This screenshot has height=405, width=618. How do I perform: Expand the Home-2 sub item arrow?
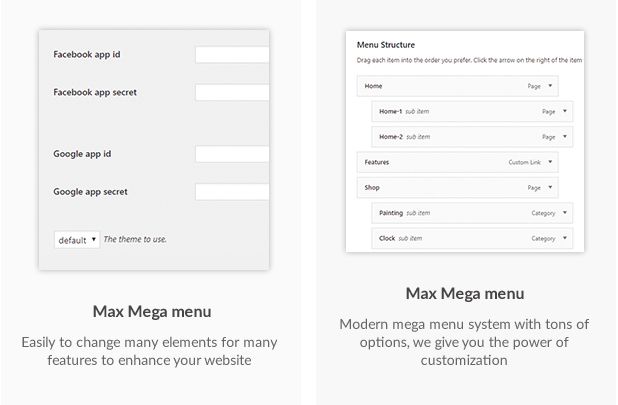click(565, 136)
